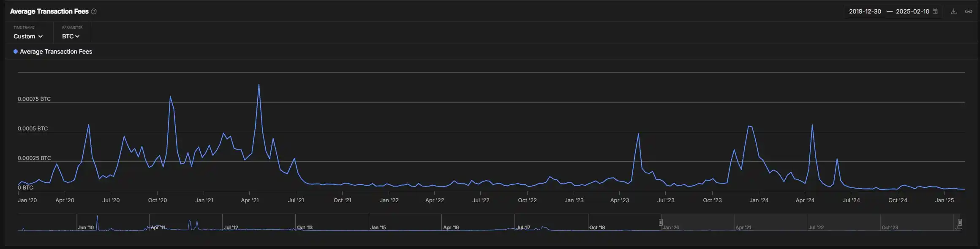Image resolution: width=980 pixels, height=249 pixels.
Task: Grab the left navigator range handle
Action: pyautogui.click(x=661, y=222)
